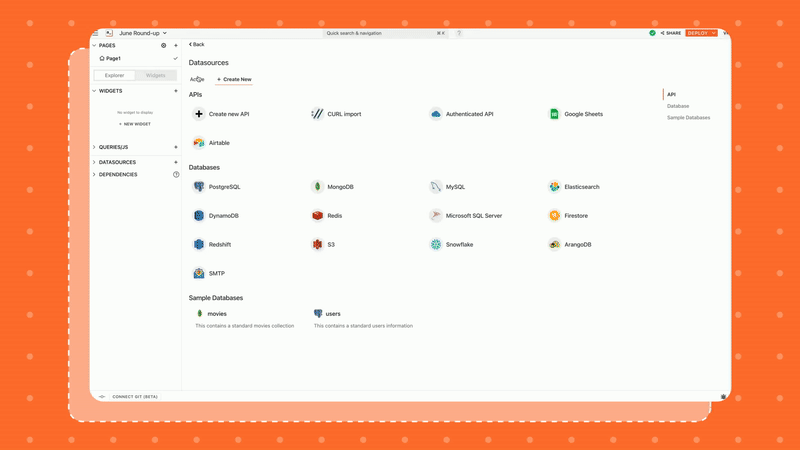Screen dimensions: 800x450
Task: Click the CURL import icon
Action: [x=317, y=114]
